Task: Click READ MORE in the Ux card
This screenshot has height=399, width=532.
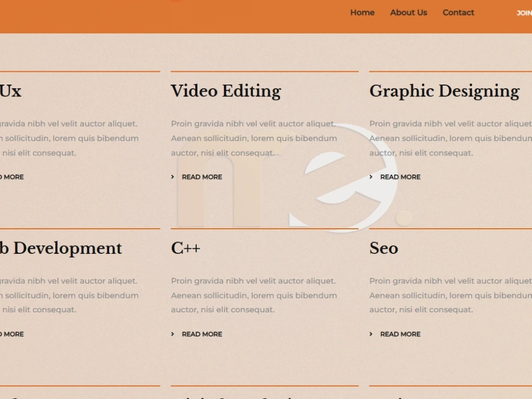Action: click(12, 177)
